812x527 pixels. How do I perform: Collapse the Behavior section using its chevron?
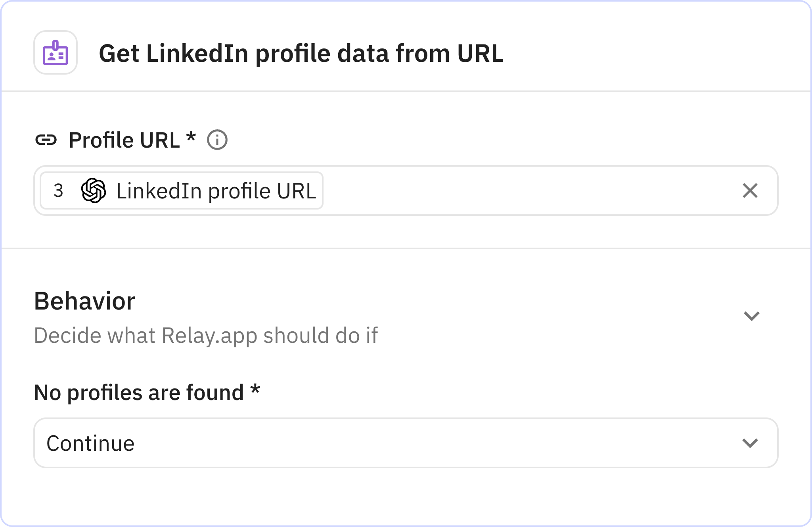pyautogui.click(x=751, y=316)
